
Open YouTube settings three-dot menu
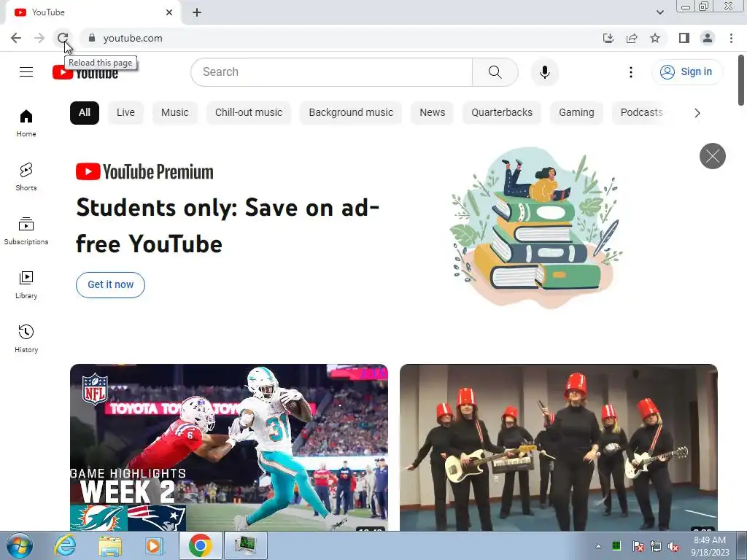[631, 72]
